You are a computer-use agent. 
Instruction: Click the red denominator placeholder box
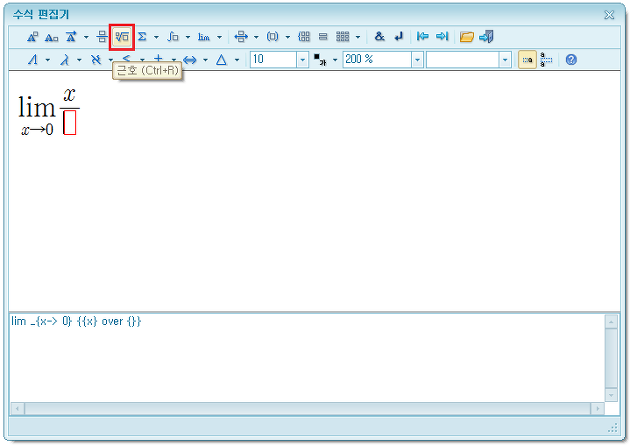pyautogui.click(x=70, y=122)
